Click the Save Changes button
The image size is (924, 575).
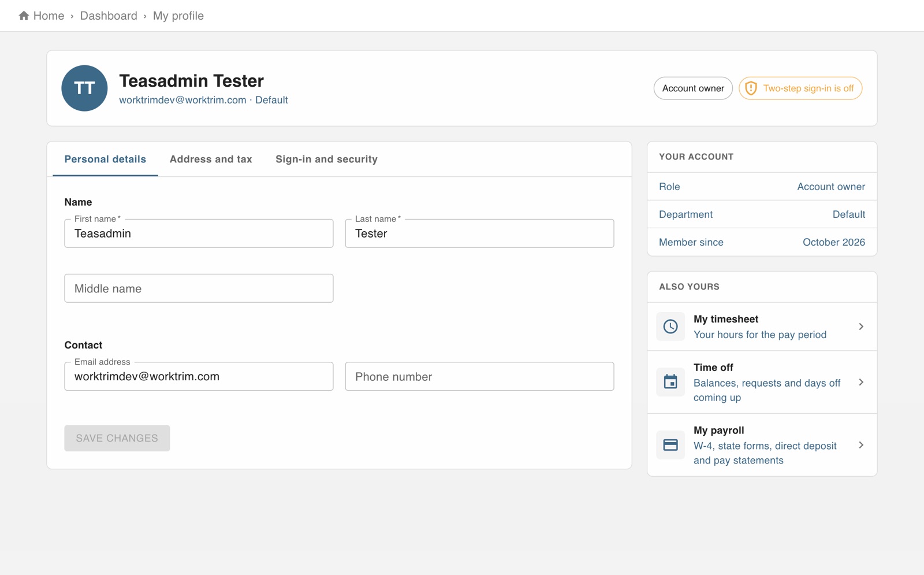pos(117,438)
